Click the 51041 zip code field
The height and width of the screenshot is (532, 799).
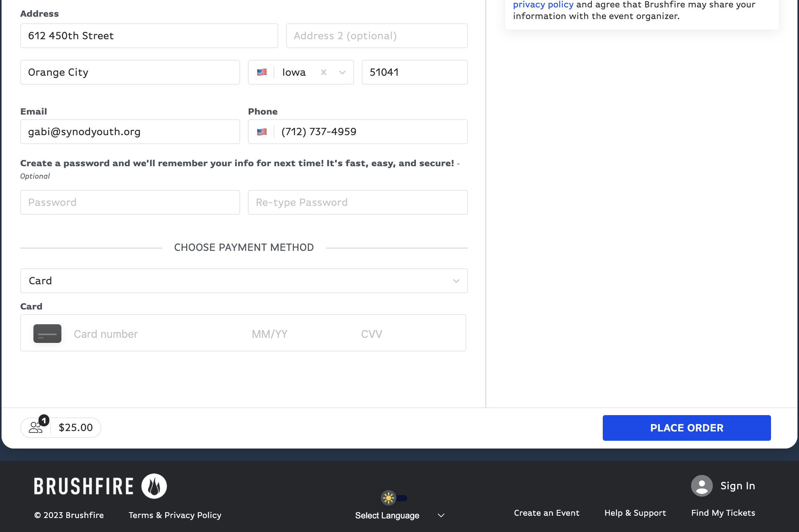click(415, 72)
